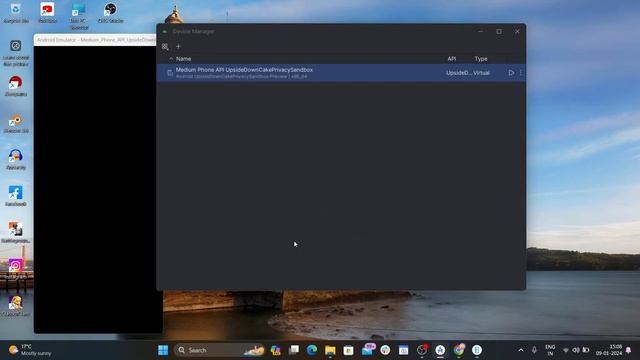This screenshot has height=360, width=640.
Task: Maximize the Device Manager window
Action: (x=499, y=31)
